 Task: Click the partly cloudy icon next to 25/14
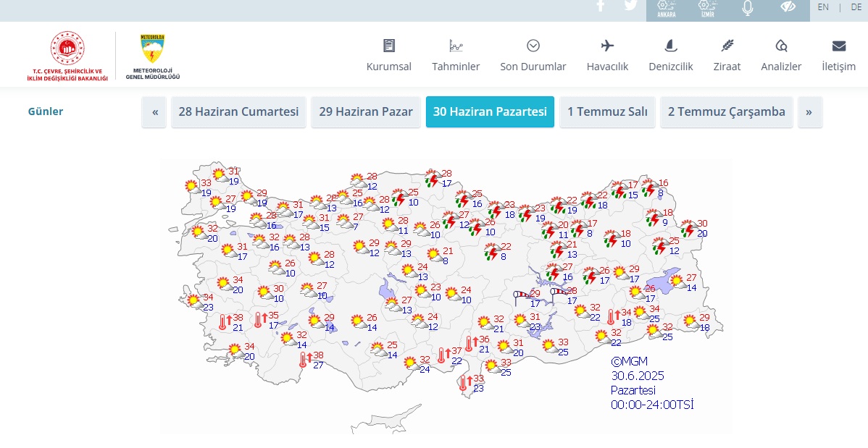pos(379,349)
